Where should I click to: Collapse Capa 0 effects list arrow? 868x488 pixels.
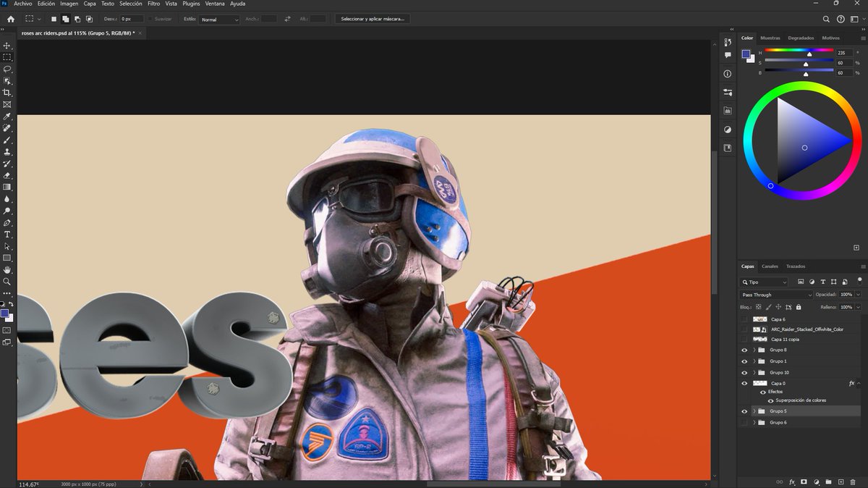[859, 383]
